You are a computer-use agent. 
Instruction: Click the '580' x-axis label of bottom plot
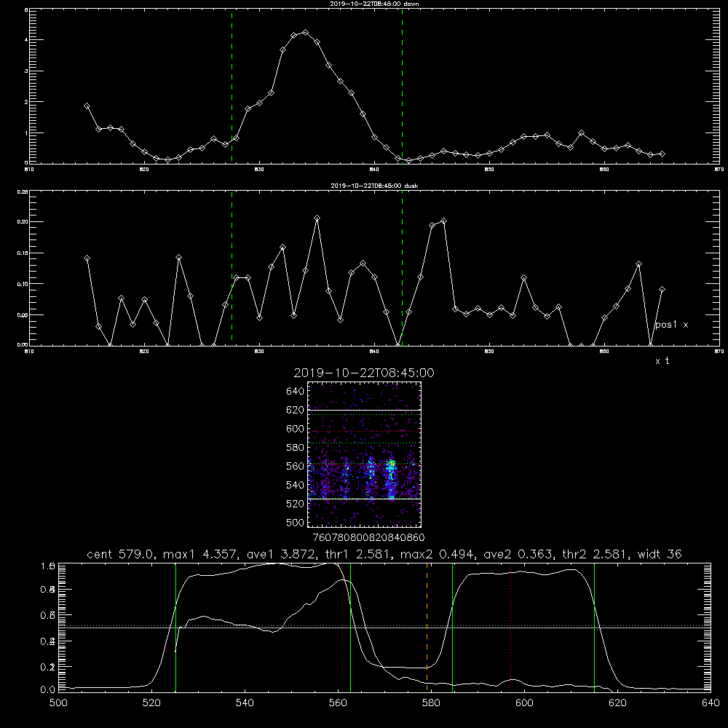431,703
